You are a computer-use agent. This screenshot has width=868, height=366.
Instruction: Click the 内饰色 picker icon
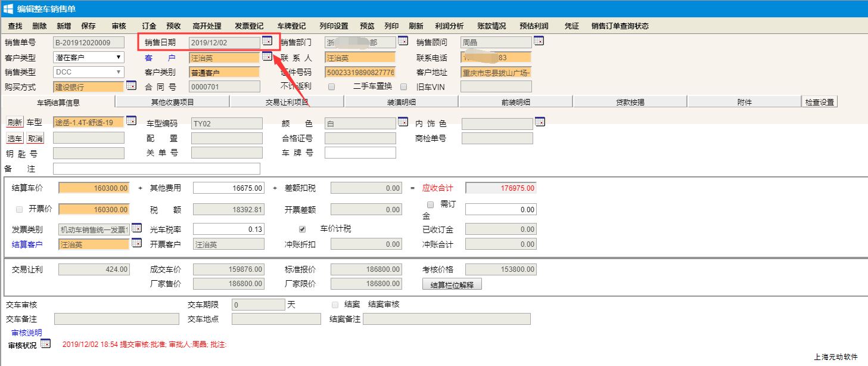(x=540, y=122)
